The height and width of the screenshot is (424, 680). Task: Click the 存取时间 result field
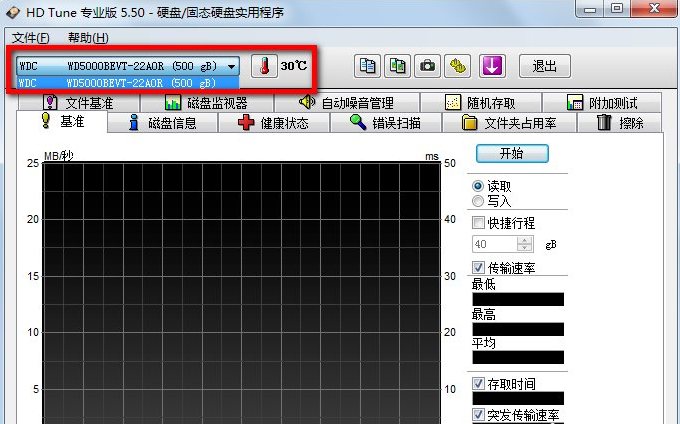click(x=518, y=398)
